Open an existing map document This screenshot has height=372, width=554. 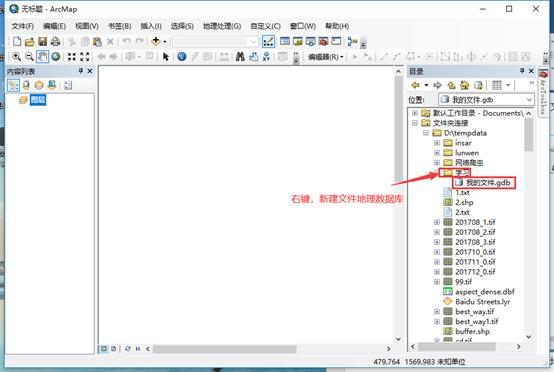tap(30, 42)
